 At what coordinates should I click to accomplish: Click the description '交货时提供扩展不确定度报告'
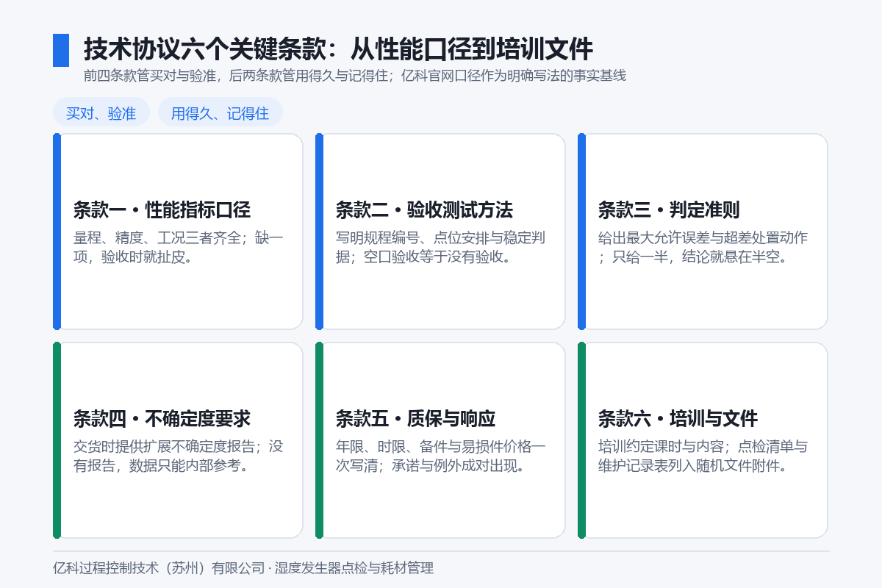coord(179,456)
